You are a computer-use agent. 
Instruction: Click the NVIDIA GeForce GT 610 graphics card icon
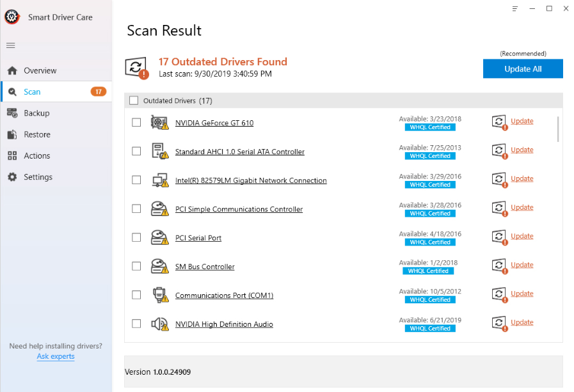pyautogui.click(x=159, y=123)
